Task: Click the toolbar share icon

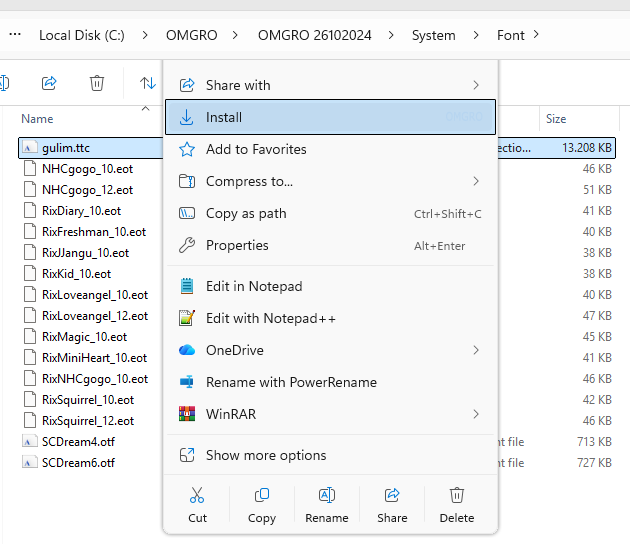Action: tap(49, 83)
